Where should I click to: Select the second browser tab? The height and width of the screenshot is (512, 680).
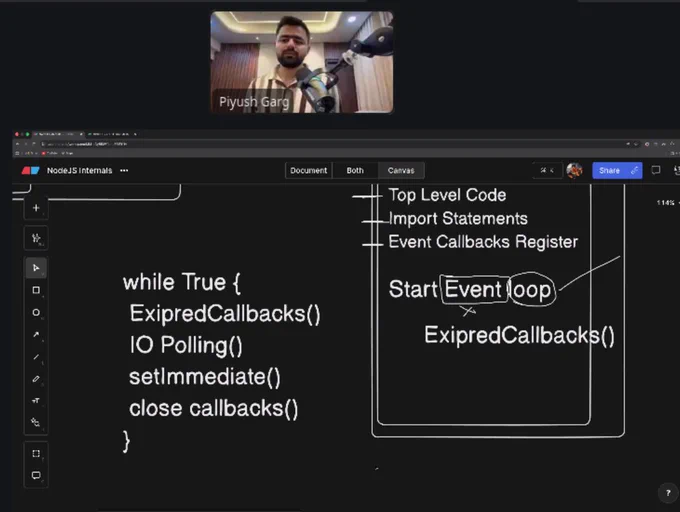point(113,134)
